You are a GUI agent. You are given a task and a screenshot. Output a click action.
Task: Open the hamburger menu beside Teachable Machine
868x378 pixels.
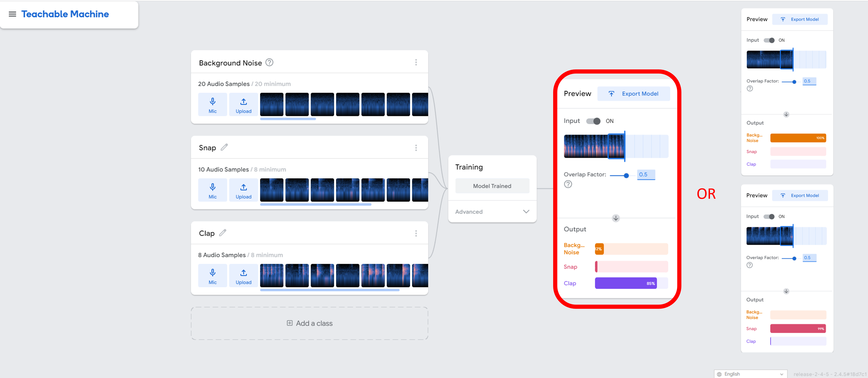pos(12,14)
